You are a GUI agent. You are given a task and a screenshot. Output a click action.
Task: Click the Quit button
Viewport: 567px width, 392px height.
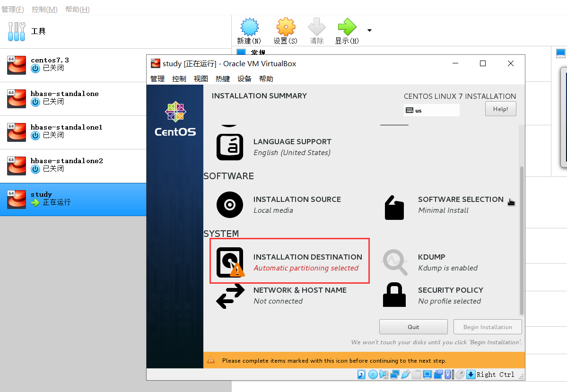(413, 326)
